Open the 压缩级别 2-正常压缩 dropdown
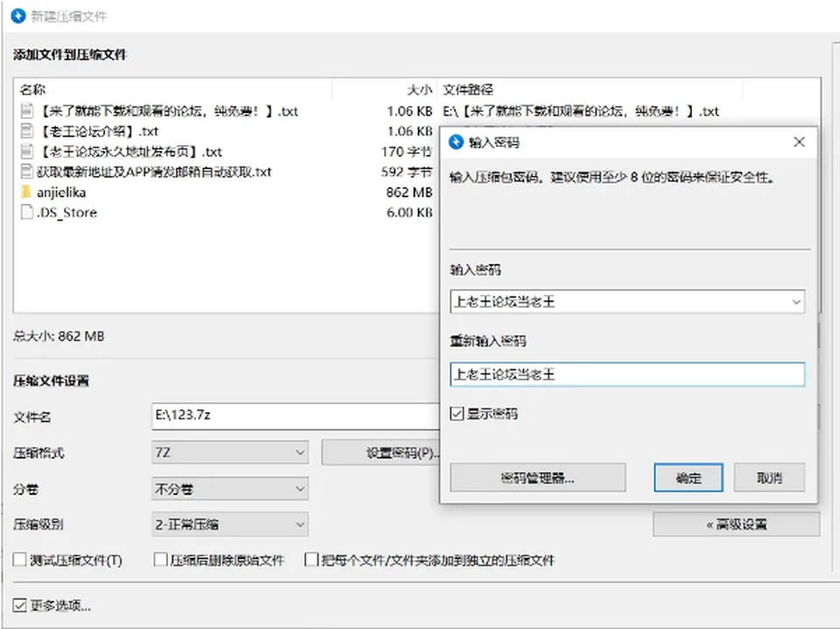The width and height of the screenshot is (840, 629). [x=230, y=525]
